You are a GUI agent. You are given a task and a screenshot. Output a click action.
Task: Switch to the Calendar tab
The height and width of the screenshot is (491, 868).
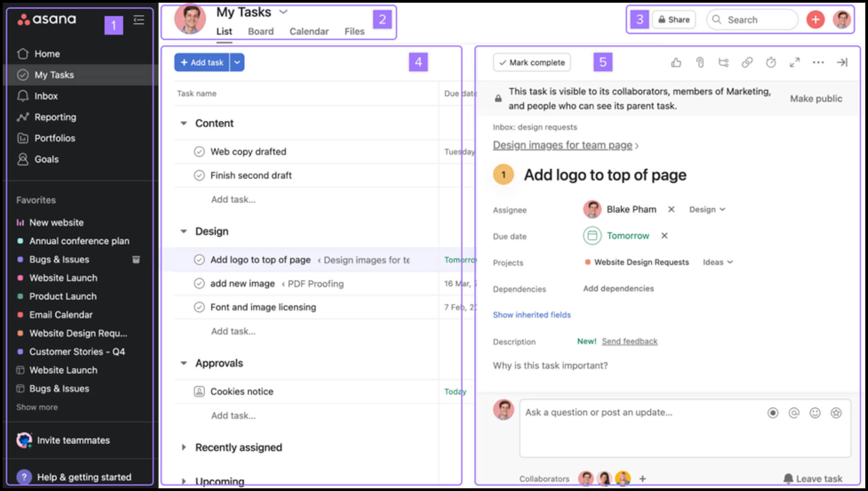[x=308, y=31]
